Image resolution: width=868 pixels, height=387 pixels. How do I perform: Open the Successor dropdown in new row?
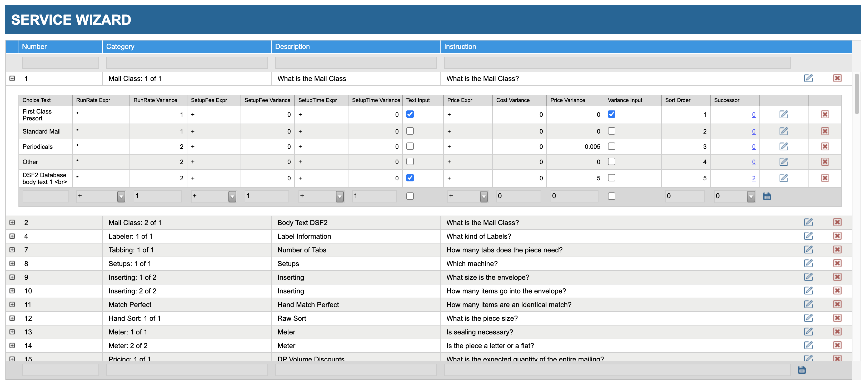pyautogui.click(x=751, y=196)
